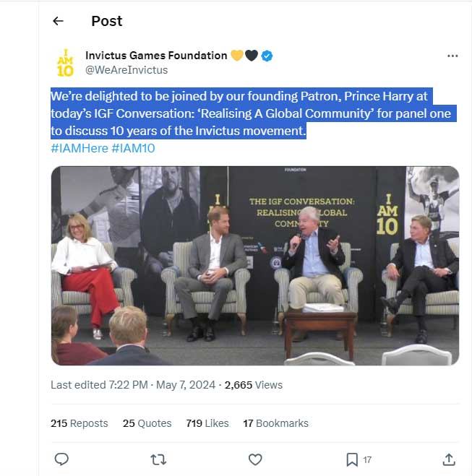The image size is (472, 476).
Task: View the list of 215 Reposts
Action: pos(80,423)
